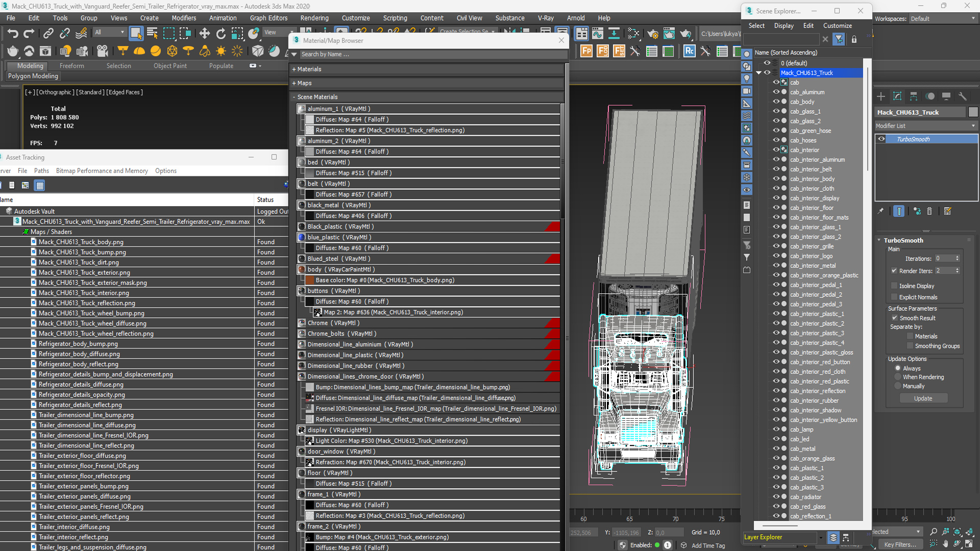This screenshot has width=980, height=551.
Task: Click Scene Explorer lock icon
Action: click(854, 39)
